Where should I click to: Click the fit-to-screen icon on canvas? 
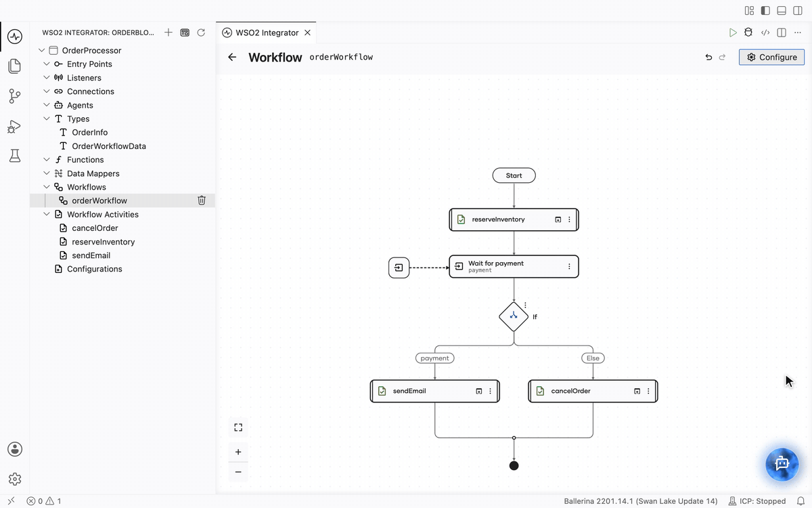[x=238, y=427]
